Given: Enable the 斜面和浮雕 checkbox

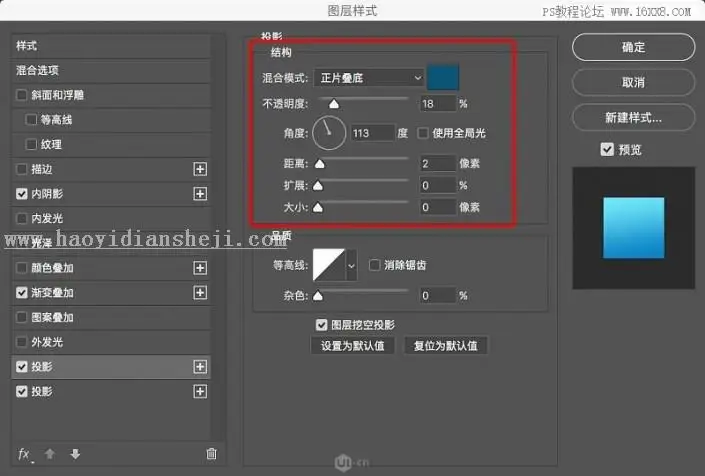Looking at the screenshot, I should [x=21, y=95].
